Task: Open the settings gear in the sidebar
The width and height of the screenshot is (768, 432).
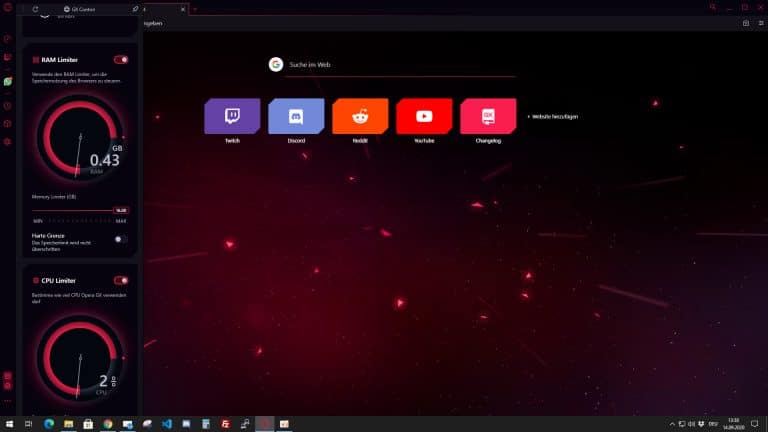Action: (x=7, y=142)
